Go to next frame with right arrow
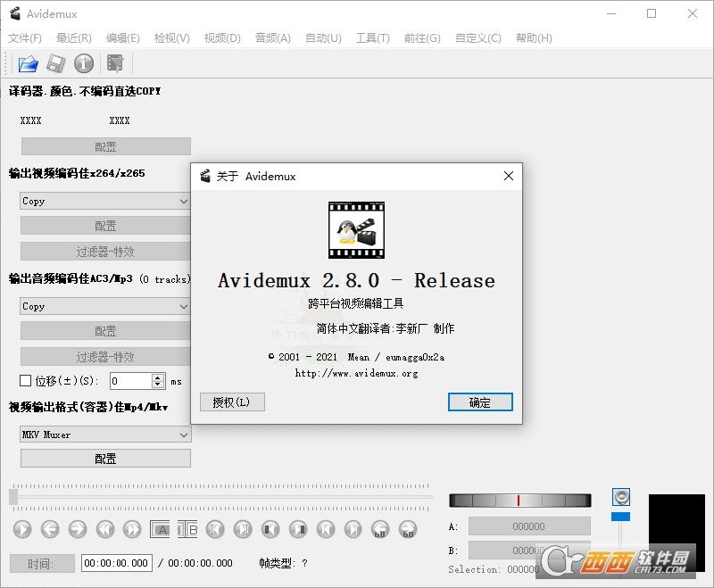The image size is (714, 588). coord(78,529)
